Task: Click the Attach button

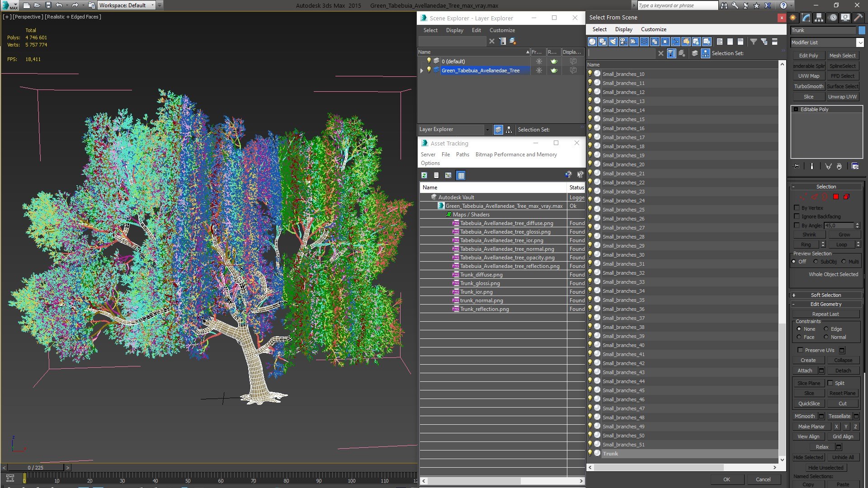Action: pos(805,371)
